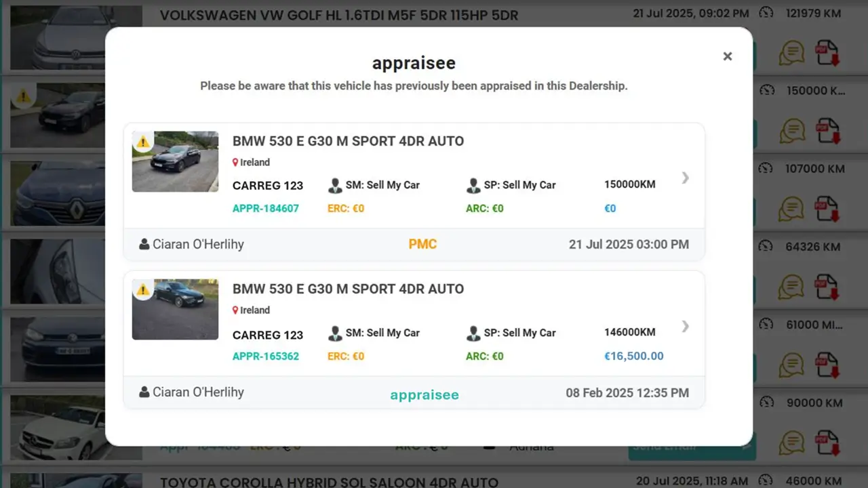The image size is (868, 488).
Task: Open the Renault car thumbnail in background list
Action: 58,194
